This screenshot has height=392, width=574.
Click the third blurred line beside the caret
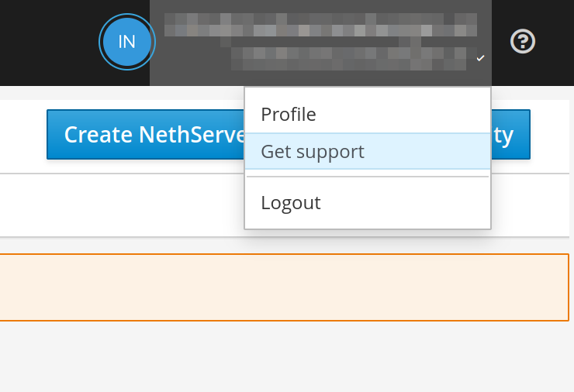(349, 56)
